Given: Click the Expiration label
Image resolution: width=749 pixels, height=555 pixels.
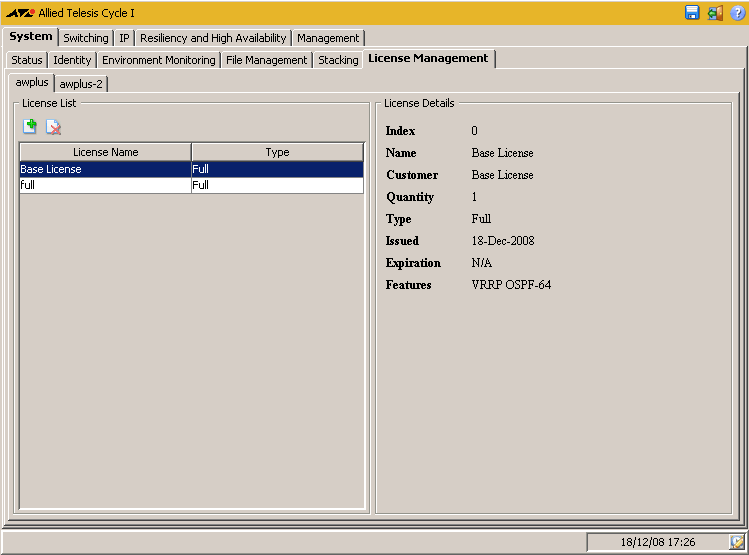Looking at the screenshot, I should pyautogui.click(x=413, y=263).
